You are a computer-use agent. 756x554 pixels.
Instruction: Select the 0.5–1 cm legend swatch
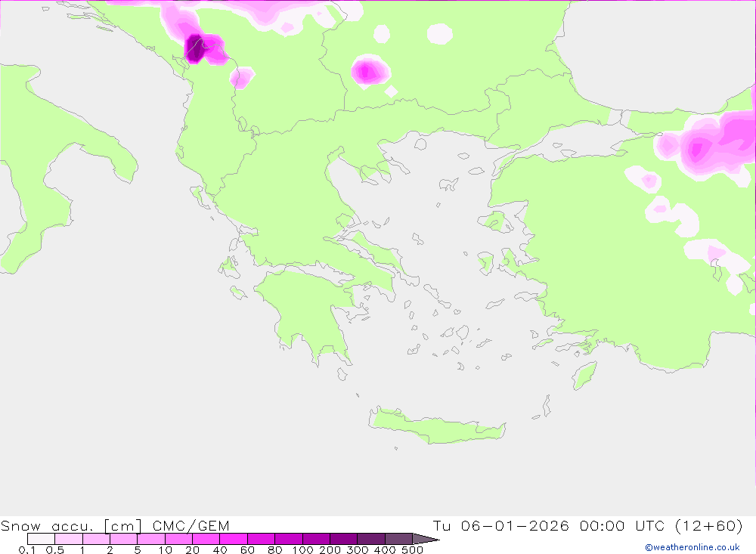[69, 539]
